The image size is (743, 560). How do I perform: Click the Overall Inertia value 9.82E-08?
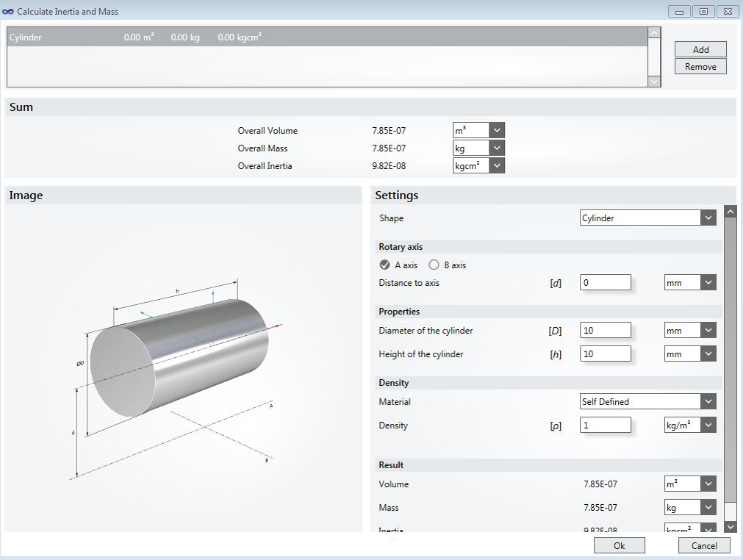[389, 166]
